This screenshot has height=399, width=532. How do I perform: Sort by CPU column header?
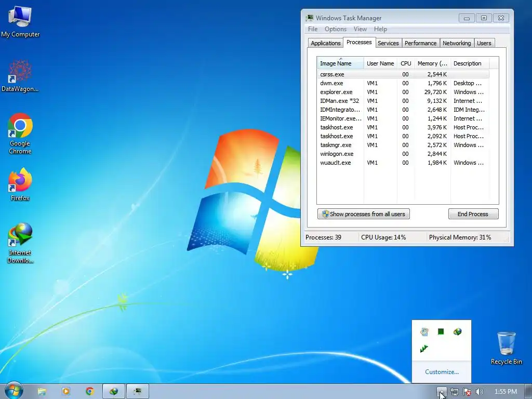pyautogui.click(x=405, y=63)
